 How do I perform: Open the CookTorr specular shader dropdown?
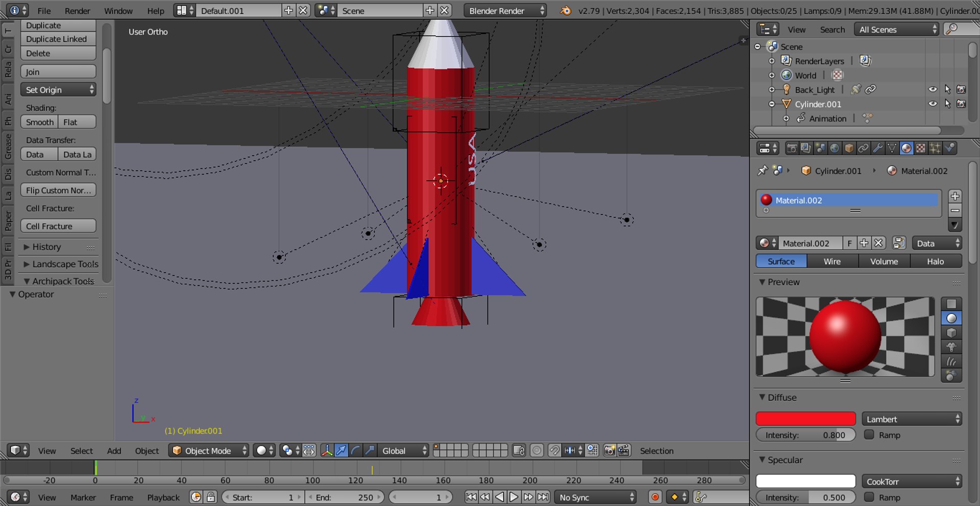click(x=912, y=481)
